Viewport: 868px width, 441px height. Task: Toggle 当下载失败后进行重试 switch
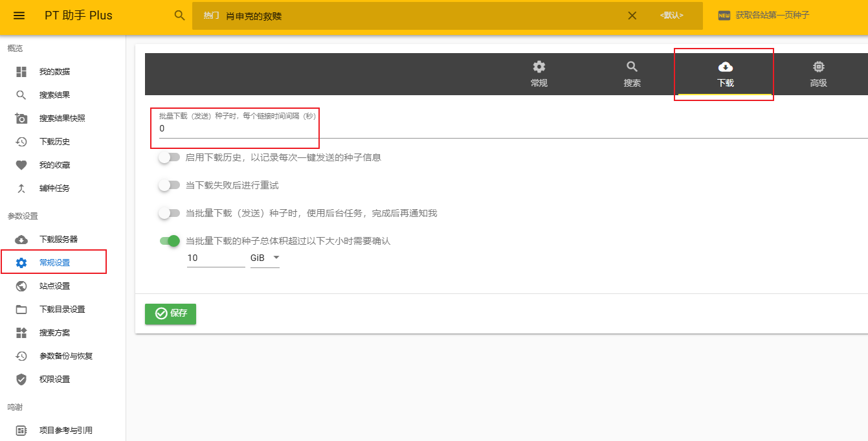click(169, 185)
